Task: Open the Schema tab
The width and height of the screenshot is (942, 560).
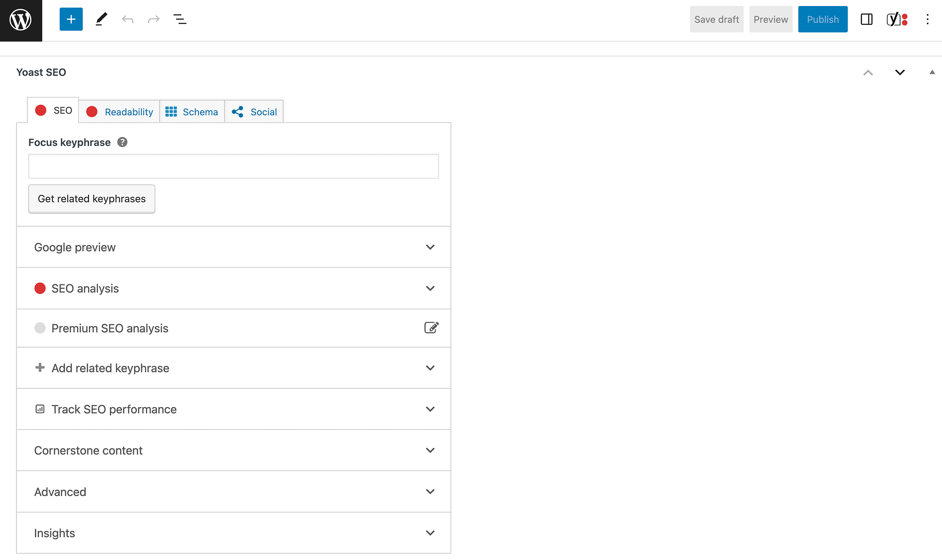Action: pyautogui.click(x=192, y=112)
